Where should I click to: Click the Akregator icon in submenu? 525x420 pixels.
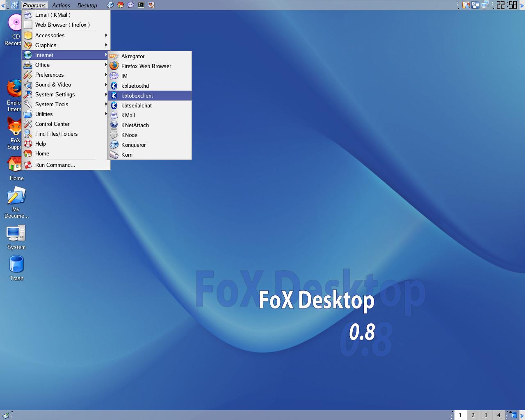point(114,56)
